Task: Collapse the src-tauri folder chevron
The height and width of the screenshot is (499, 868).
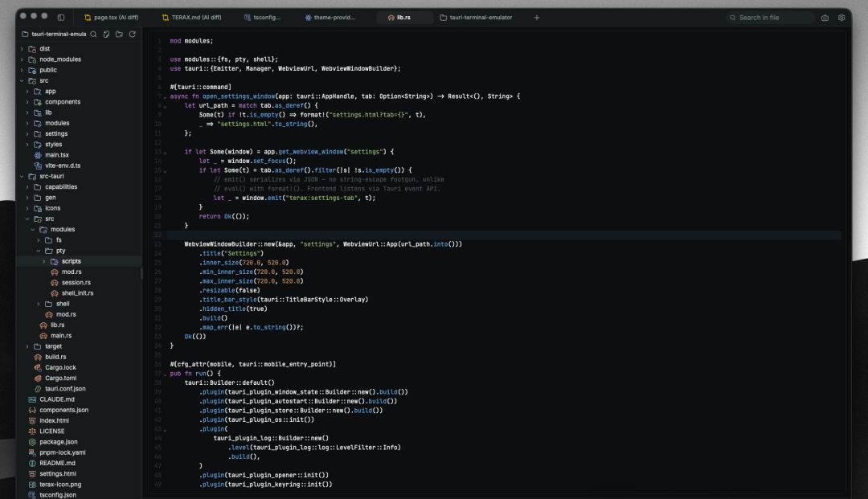Action: pyautogui.click(x=23, y=176)
